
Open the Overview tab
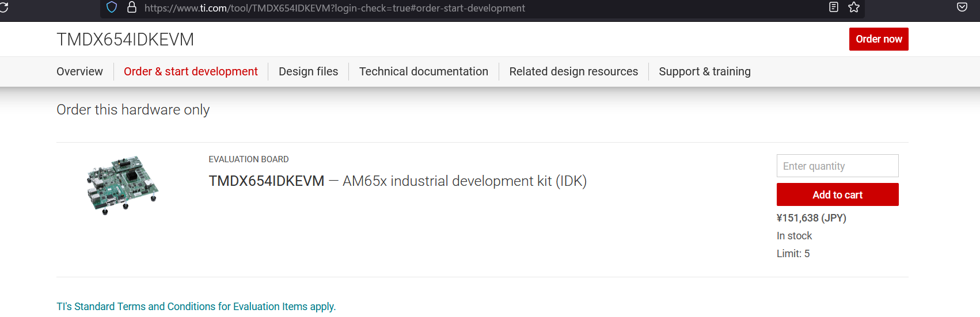(x=79, y=71)
